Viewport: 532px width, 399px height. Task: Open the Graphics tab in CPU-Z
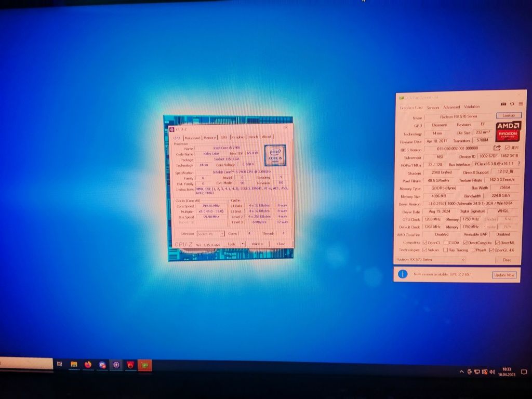point(238,137)
